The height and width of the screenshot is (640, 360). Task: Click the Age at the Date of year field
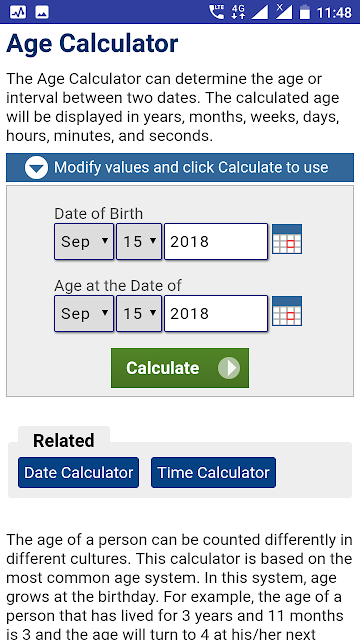tap(216, 313)
